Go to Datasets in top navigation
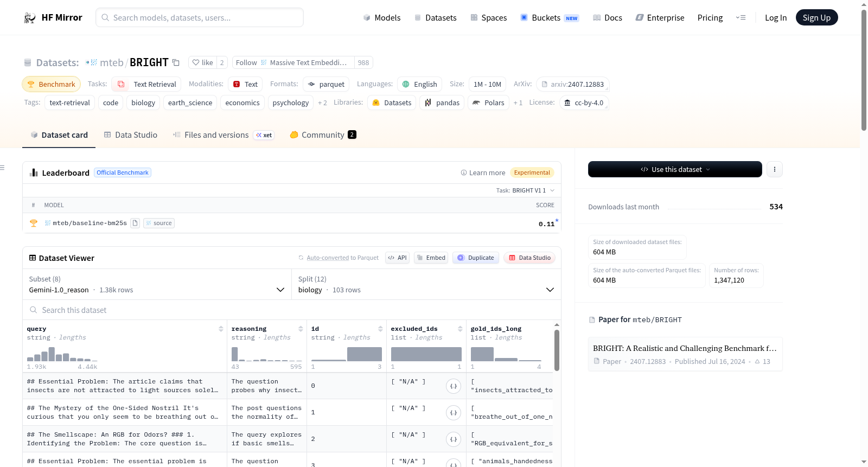The height and width of the screenshot is (467, 868). point(435,17)
